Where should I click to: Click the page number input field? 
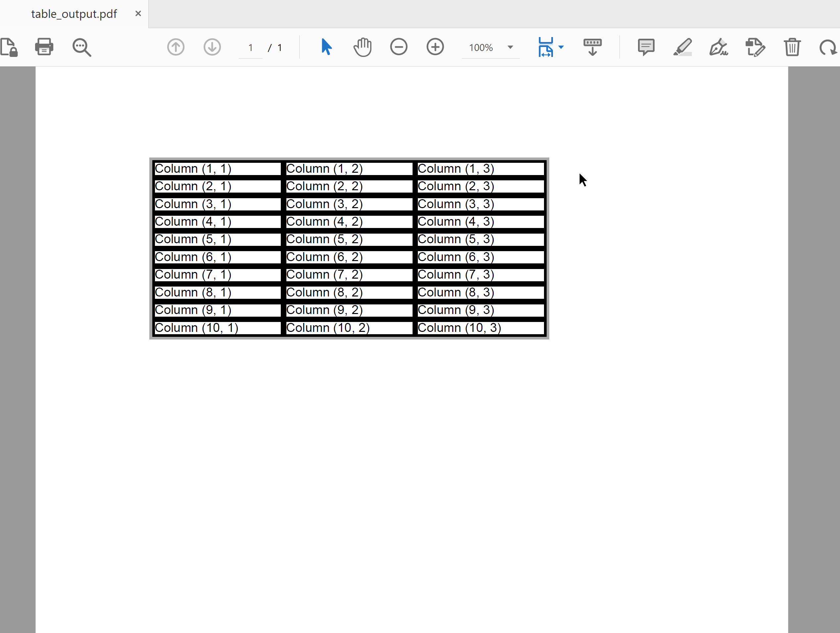click(250, 47)
